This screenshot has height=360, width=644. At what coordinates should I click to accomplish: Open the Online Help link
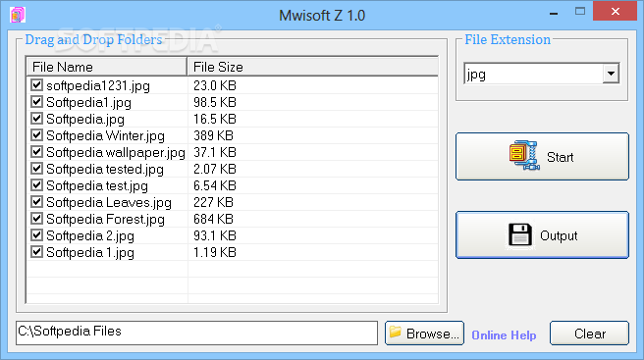point(504,335)
